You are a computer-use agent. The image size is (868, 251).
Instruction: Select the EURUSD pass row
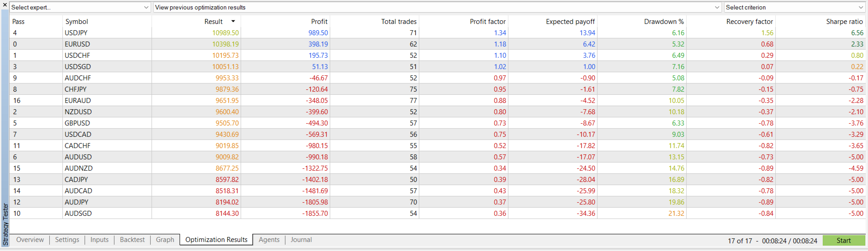pos(437,44)
